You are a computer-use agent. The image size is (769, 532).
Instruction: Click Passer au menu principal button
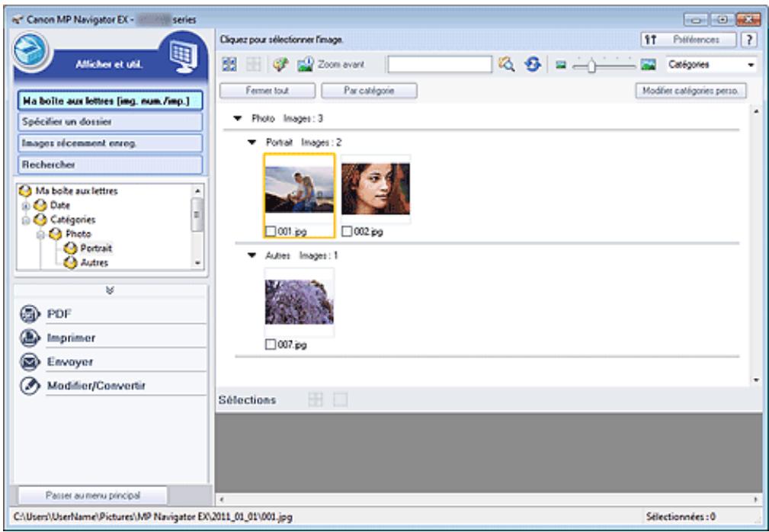[93, 495]
